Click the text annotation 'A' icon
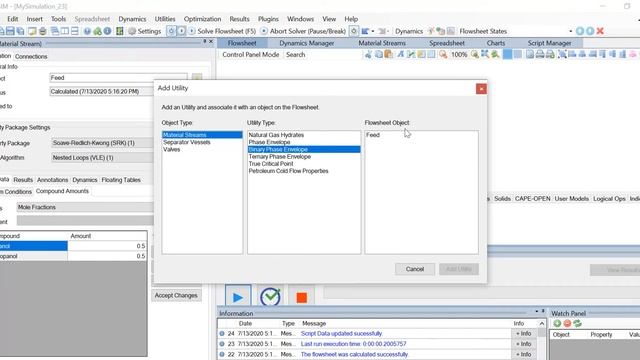The height and width of the screenshot is (360, 640). [x=400, y=54]
